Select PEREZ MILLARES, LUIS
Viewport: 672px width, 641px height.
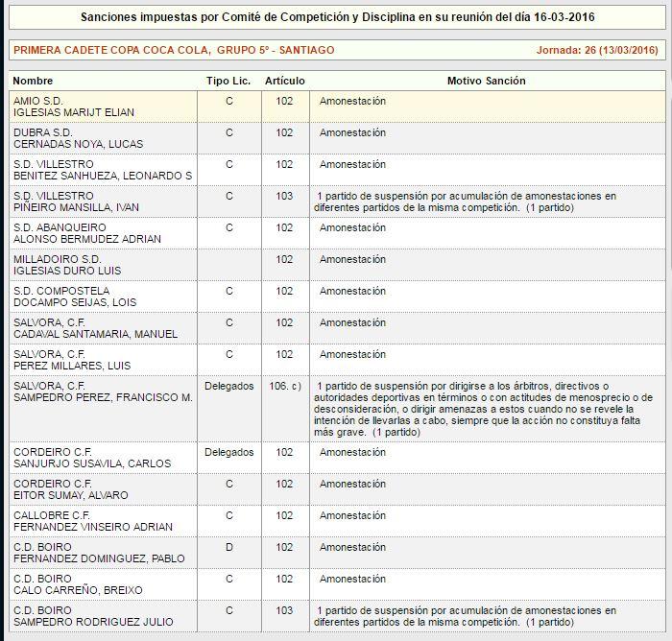tap(72, 367)
